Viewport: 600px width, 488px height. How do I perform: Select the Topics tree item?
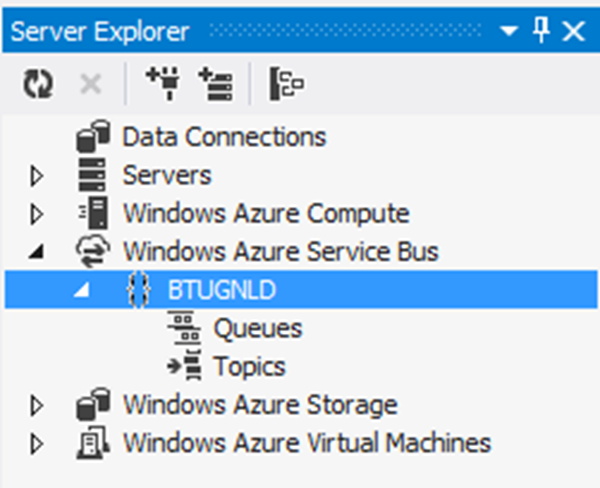tap(249, 366)
